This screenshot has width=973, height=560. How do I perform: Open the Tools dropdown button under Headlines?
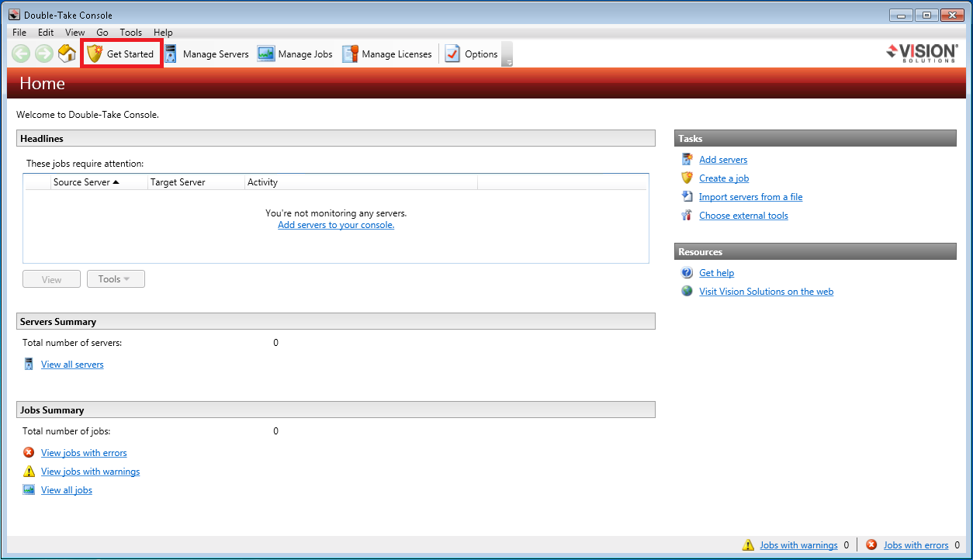(x=116, y=279)
